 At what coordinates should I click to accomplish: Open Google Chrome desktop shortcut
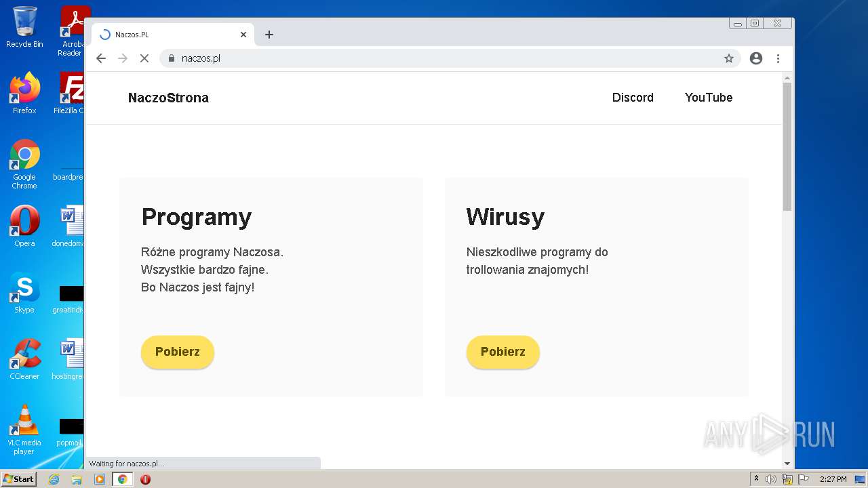pos(24,164)
